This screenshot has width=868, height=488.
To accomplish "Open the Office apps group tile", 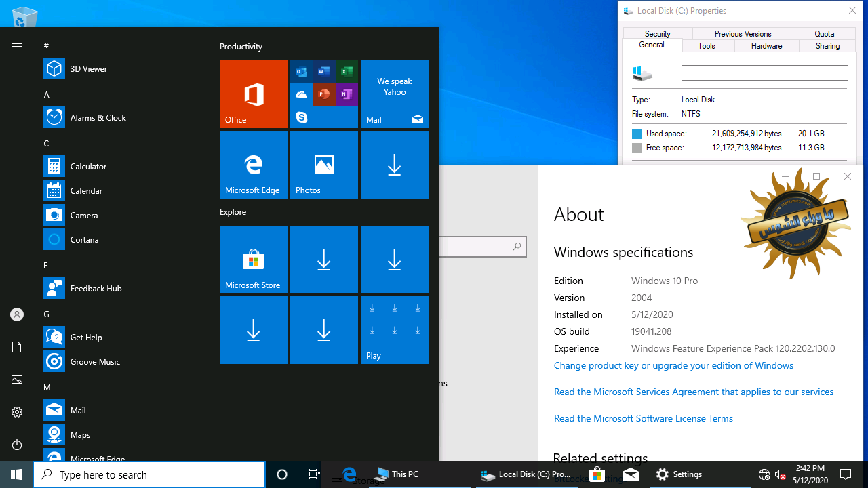I will (324, 94).
